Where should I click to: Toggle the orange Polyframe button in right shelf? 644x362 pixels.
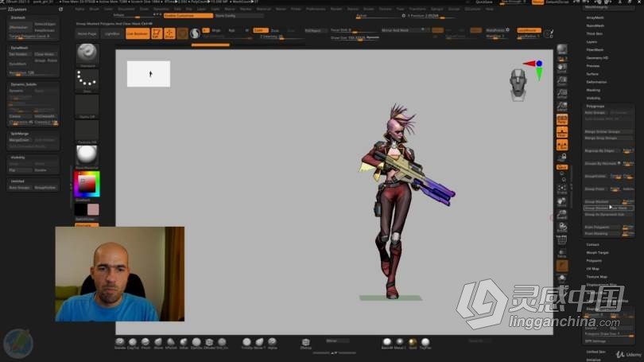tap(562, 266)
